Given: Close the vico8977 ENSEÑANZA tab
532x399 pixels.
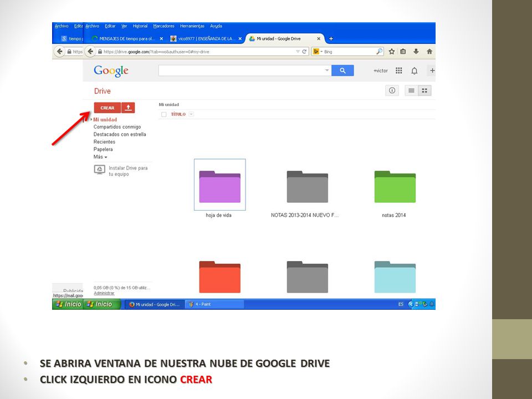Looking at the screenshot, I should [240, 39].
